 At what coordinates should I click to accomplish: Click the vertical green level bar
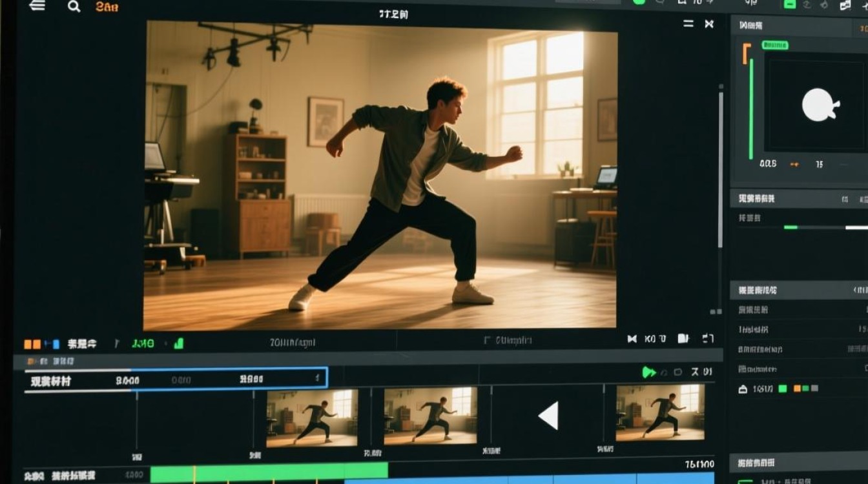pos(751,108)
